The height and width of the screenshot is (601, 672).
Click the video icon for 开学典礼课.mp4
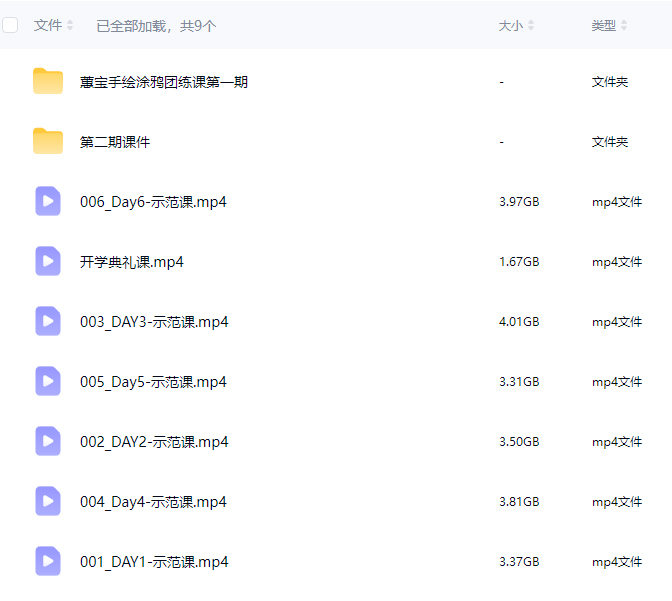point(48,261)
